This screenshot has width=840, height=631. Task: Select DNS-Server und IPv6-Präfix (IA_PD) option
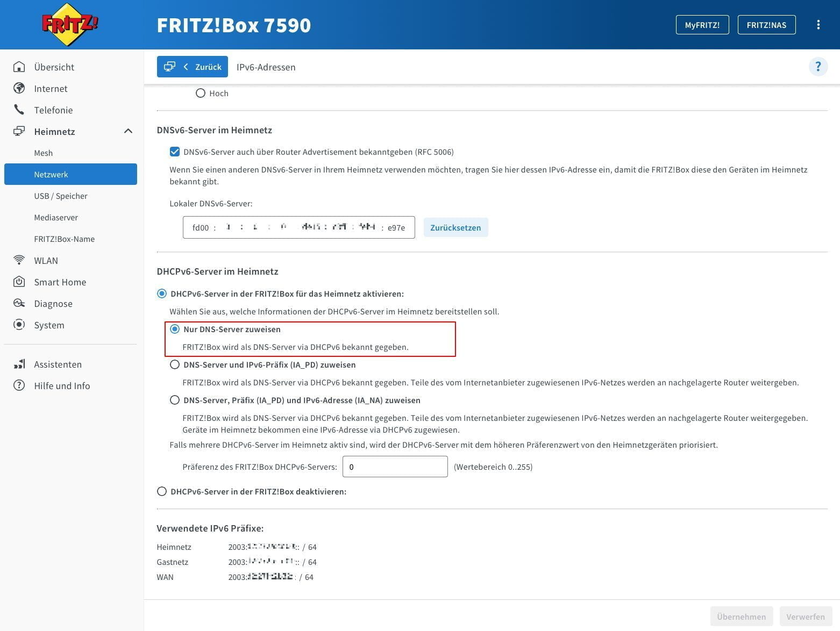click(x=174, y=364)
